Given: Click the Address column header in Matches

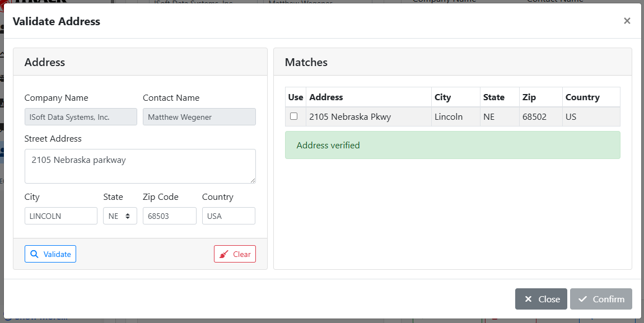Looking at the screenshot, I should [326, 97].
